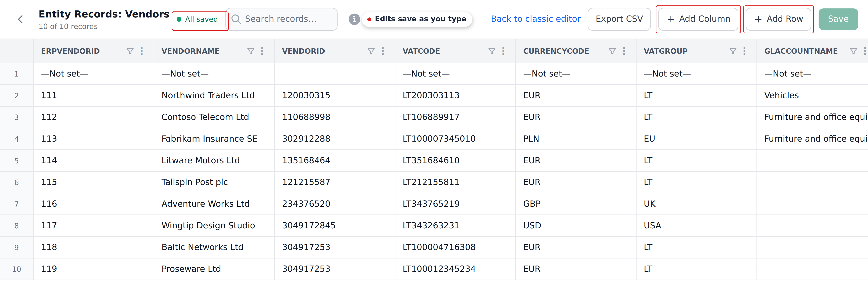Open CURRENCYCODE column options menu
This screenshot has height=288, width=868.
(x=624, y=51)
